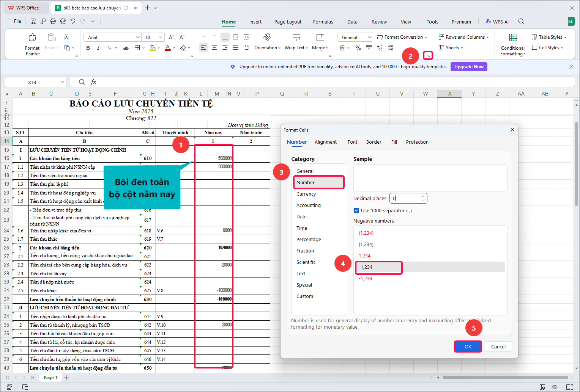Screen dimensions: 580x392
Task: Apply the red font color button
Action: tap(168, 48)
